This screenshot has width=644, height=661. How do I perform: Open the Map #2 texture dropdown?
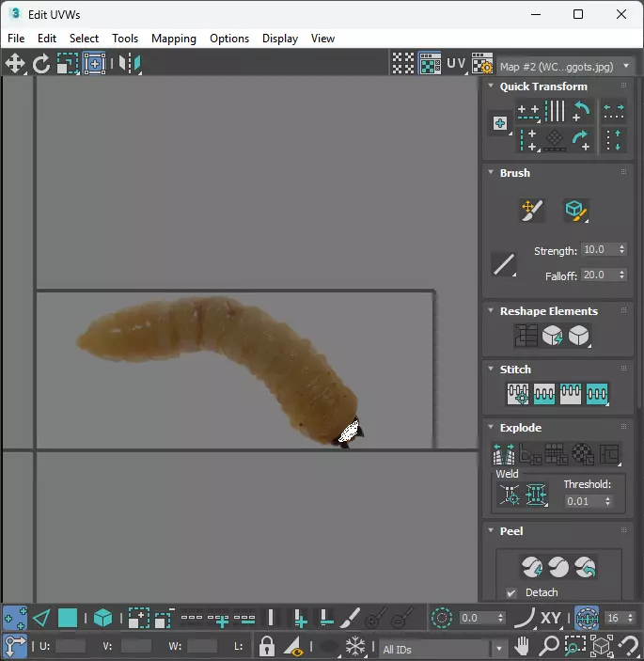(565, 67)
